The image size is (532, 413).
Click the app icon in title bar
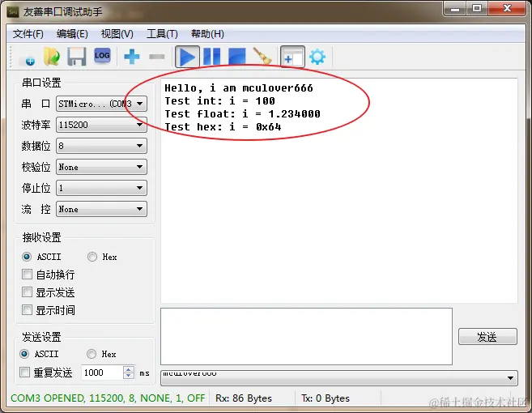(13, 12)
